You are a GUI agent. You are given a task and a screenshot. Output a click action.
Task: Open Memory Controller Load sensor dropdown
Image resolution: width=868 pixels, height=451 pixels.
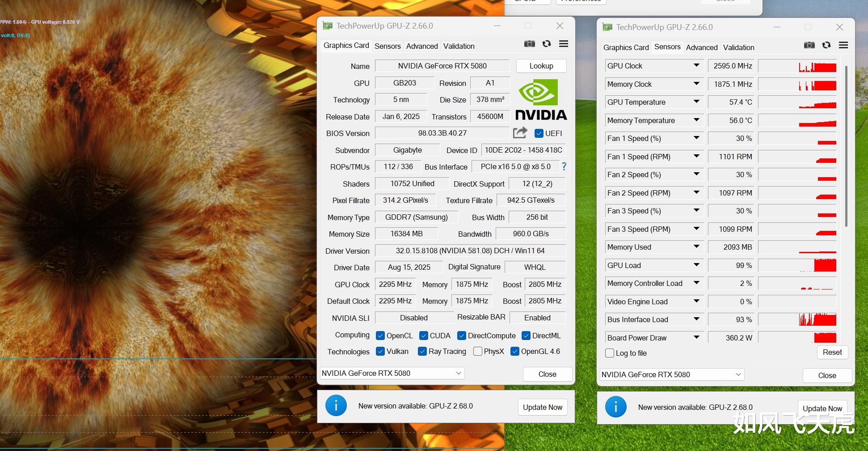696,283
